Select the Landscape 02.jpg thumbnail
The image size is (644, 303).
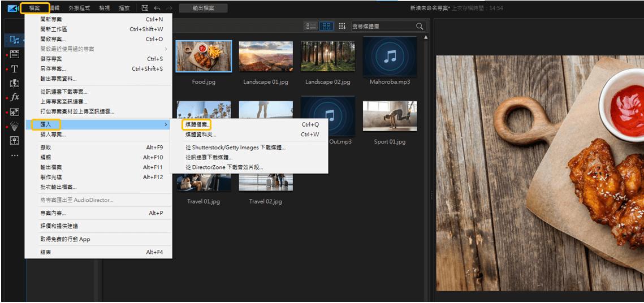click(328, 57)
